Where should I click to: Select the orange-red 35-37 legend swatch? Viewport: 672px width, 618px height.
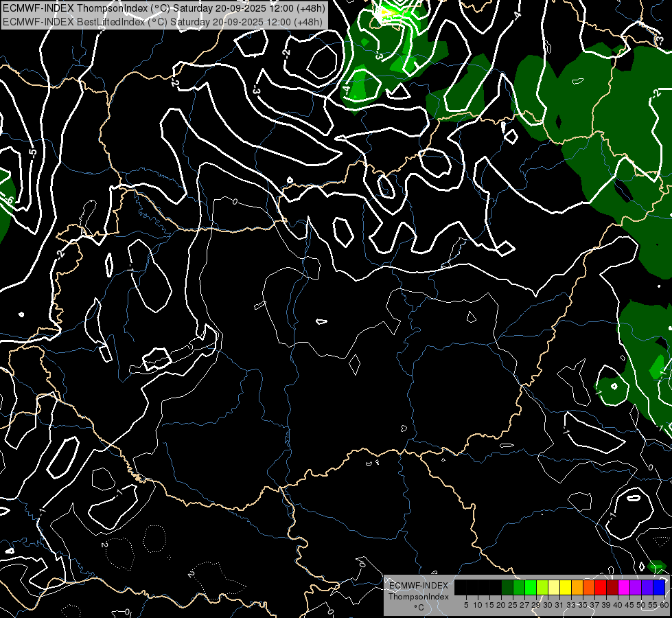(x=589, y=587)
